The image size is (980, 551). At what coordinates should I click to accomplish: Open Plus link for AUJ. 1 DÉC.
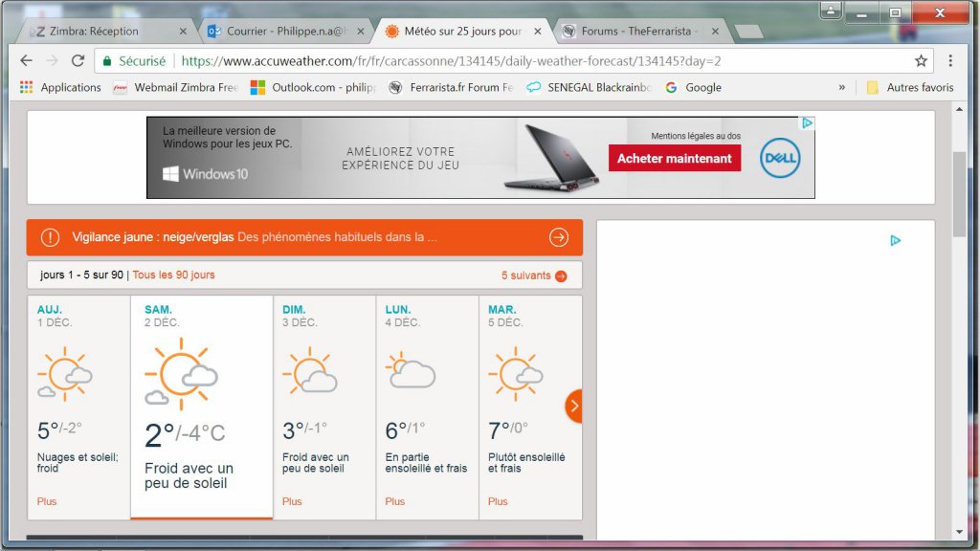[x=47, y=501]
